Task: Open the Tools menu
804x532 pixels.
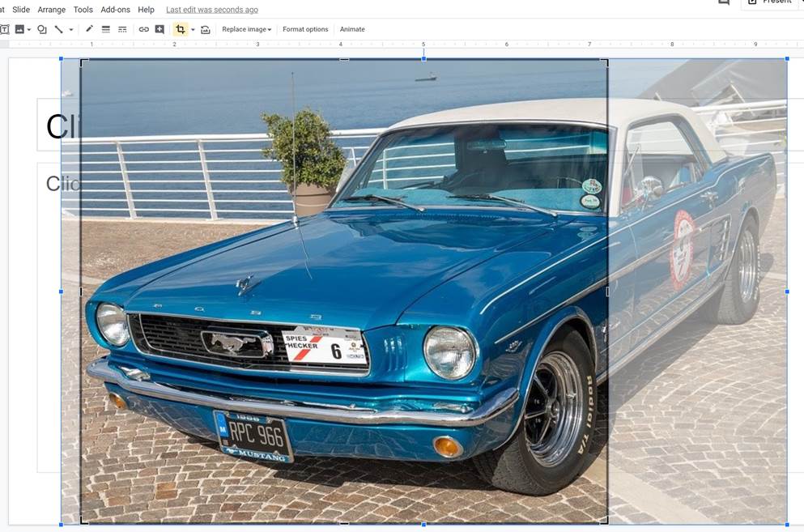Action: pyautogui.click(x=83, y=10)
